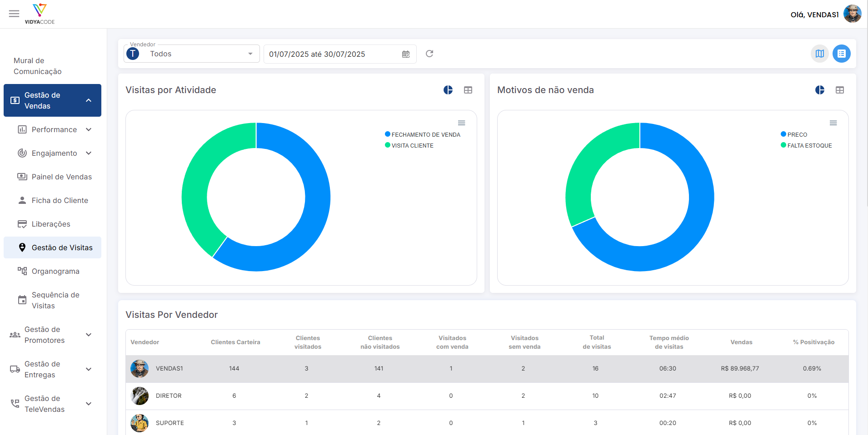Sort table by Clientes Carteira column
The height and width of the screenshot is (435, 868).
235,342
